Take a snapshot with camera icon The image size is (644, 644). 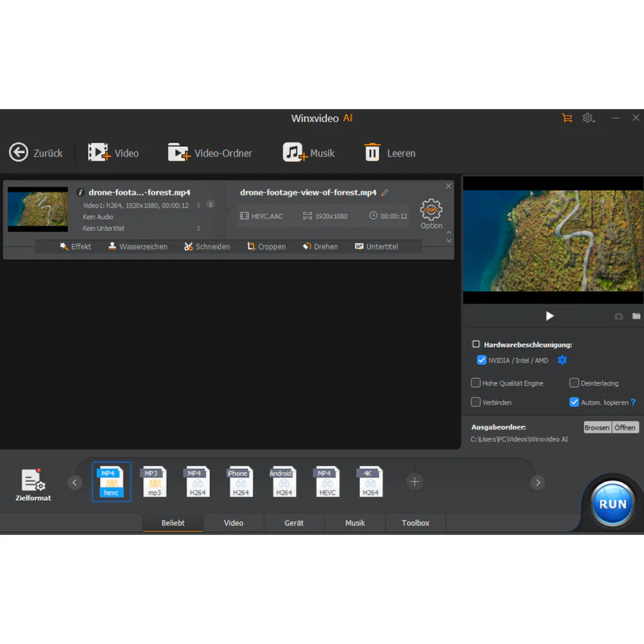(x=618, y=316)
